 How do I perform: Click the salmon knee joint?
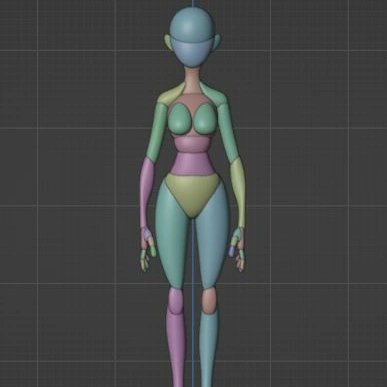pyautogui.click(x=210, y=302)
